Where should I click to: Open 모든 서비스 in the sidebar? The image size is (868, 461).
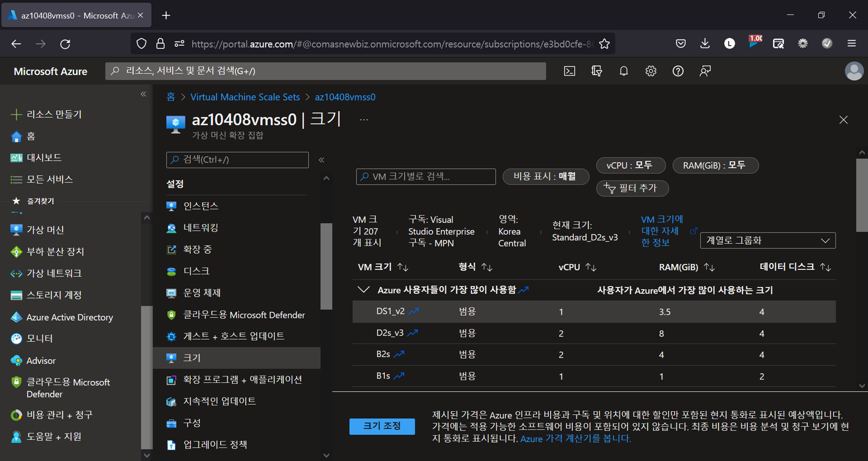(41, 179)
